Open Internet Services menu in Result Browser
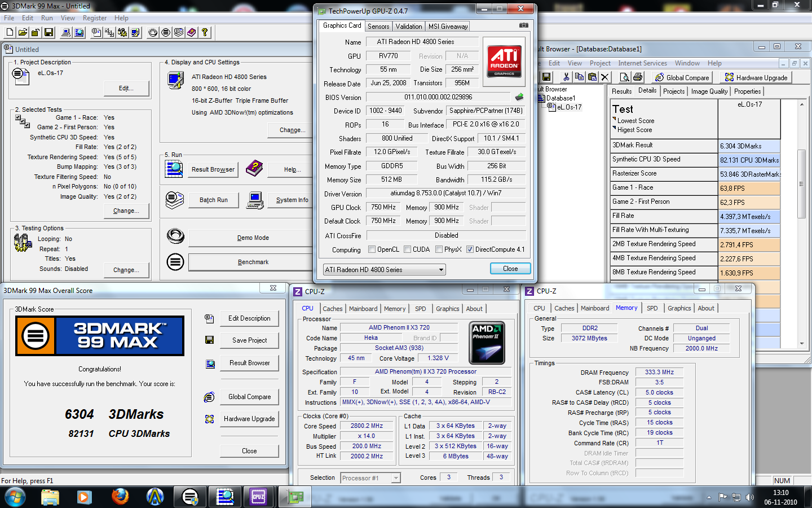Screen dimensions: 812x508 [x=642, y=63]
